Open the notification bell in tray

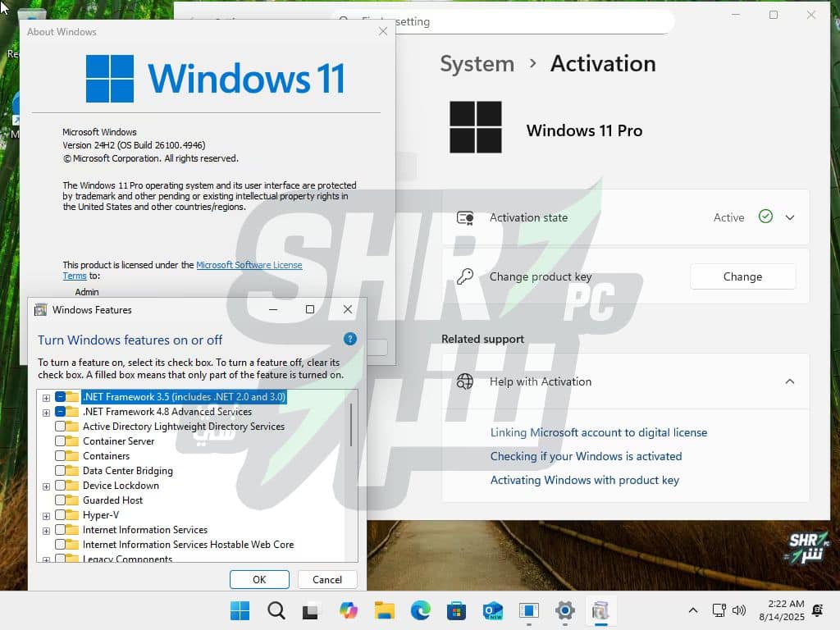coord(818,610)
